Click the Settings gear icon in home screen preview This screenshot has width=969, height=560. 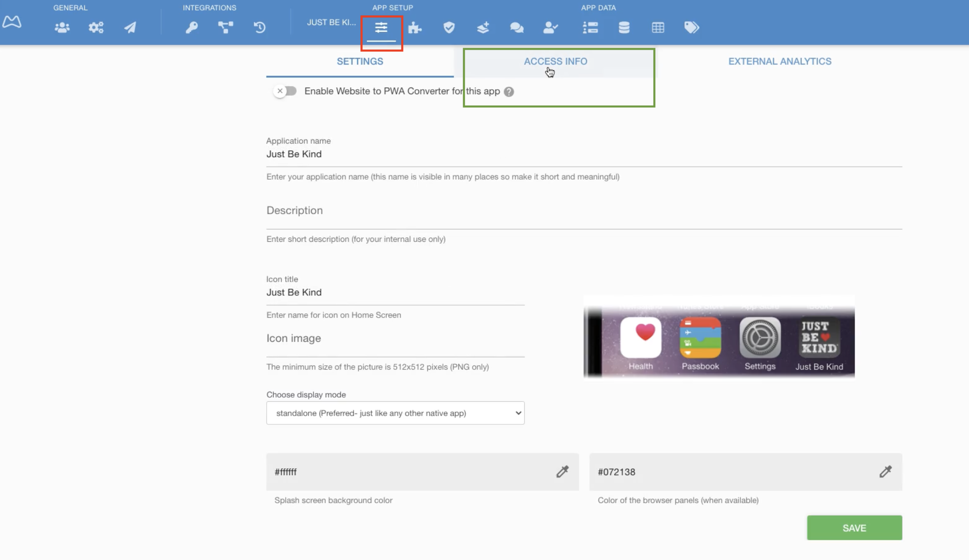(x=760, y=338)
